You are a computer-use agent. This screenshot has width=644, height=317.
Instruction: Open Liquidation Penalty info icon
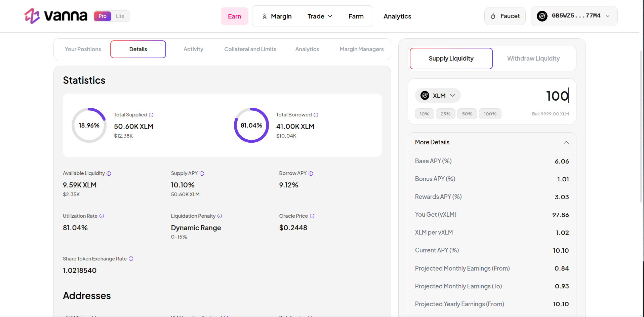(220, 216)
